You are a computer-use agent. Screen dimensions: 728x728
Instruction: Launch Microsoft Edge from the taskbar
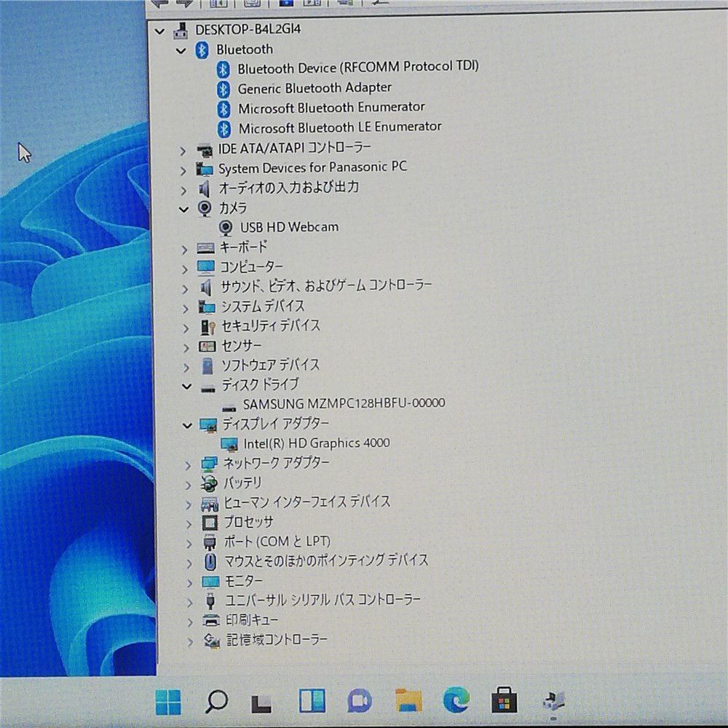[x=456, y=700]
